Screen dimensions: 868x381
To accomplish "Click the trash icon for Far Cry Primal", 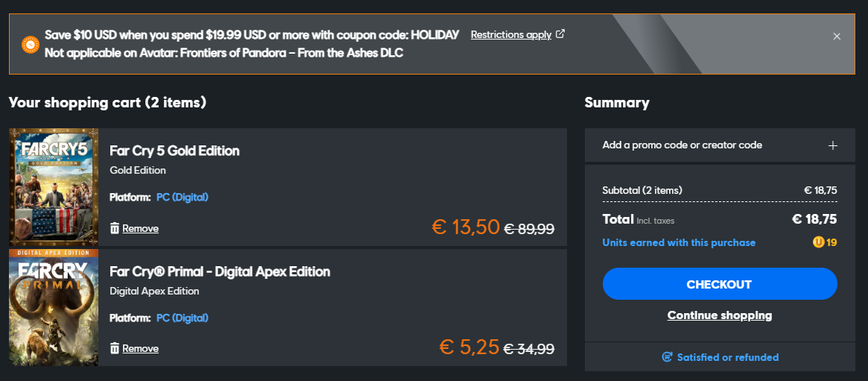I will tap(115, 348).
